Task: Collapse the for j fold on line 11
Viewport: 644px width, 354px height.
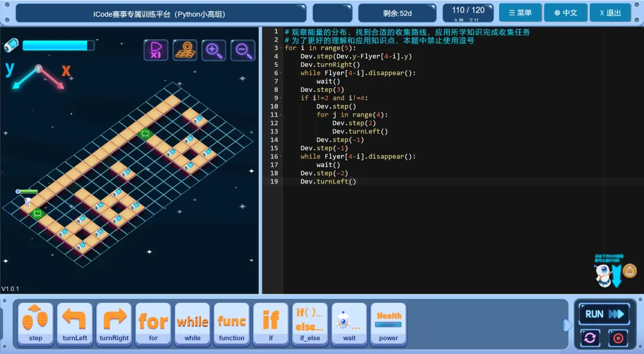Action: click(281, 114)
